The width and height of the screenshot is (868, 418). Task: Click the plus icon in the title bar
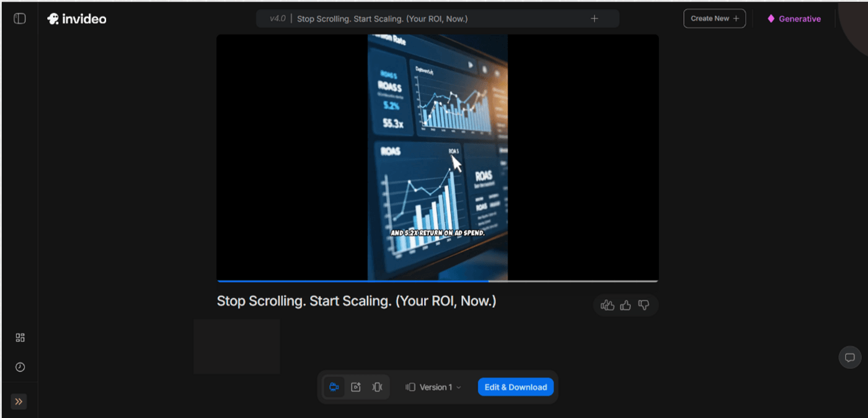pos(594,18)
